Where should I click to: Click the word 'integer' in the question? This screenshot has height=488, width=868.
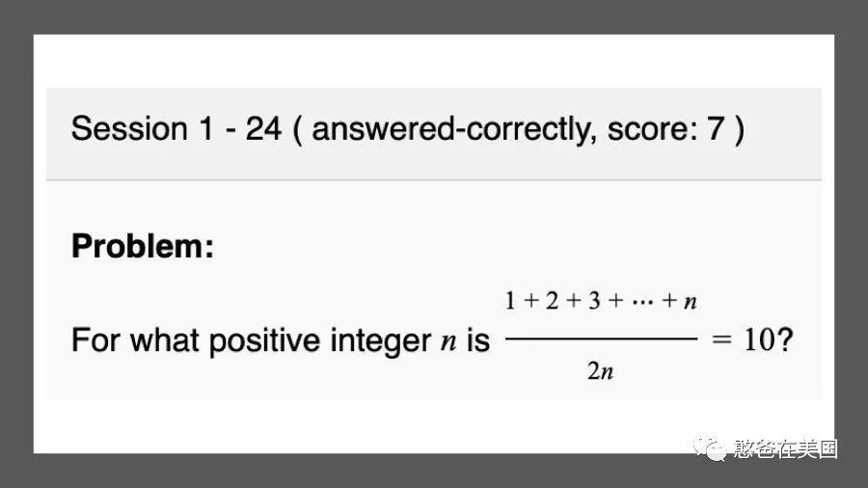point(380,340)
